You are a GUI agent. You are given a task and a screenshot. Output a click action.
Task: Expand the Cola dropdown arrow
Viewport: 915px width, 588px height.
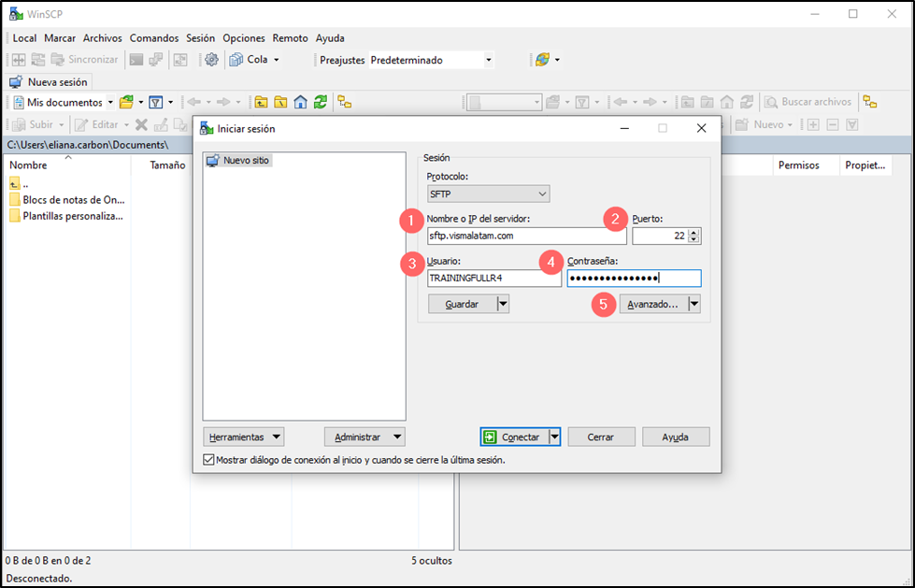click(277, 60)
